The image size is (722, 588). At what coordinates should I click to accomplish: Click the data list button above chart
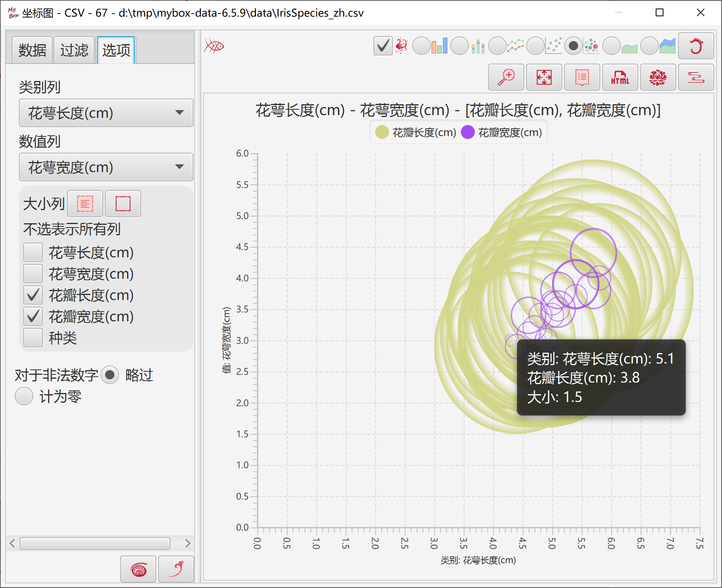582,77
